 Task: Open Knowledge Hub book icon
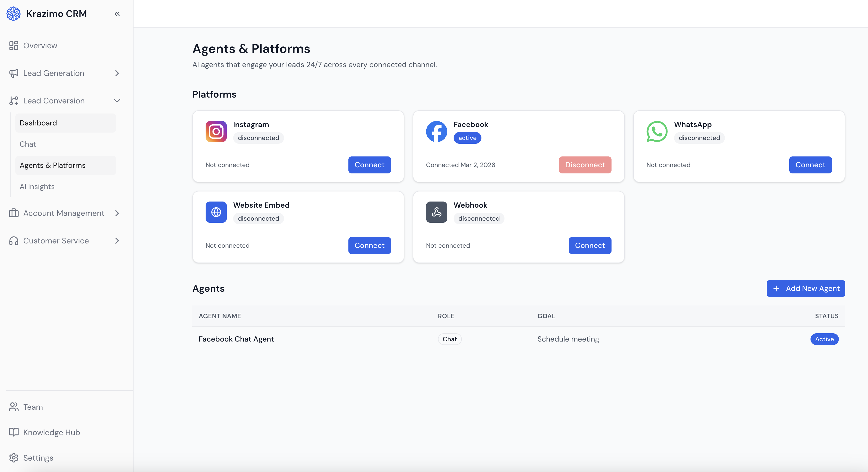(14, 432)
